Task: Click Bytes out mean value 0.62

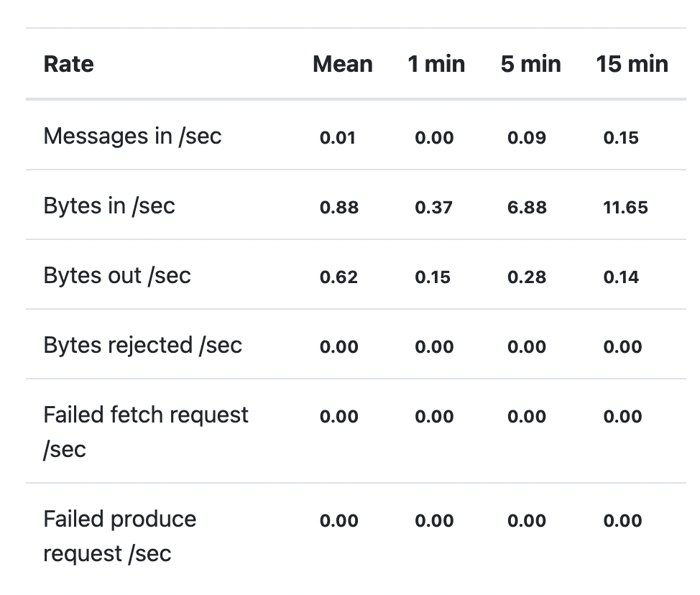Action: point(339,277)
